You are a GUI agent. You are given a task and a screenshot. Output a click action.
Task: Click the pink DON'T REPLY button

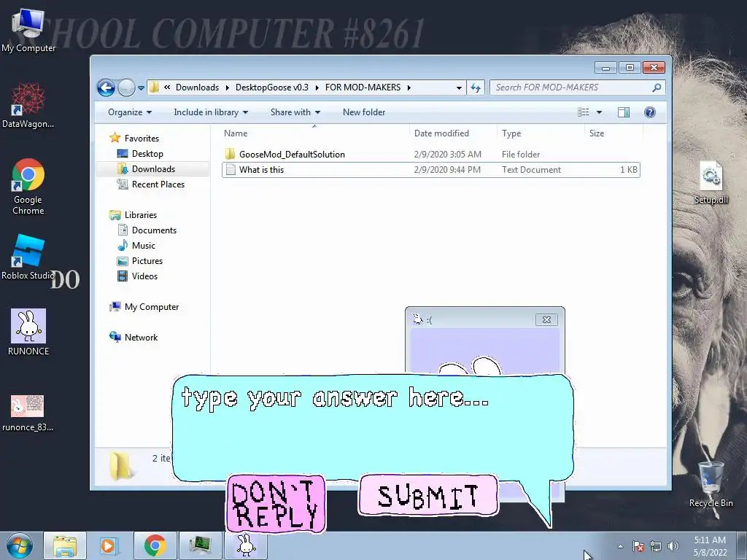(276, 504)
